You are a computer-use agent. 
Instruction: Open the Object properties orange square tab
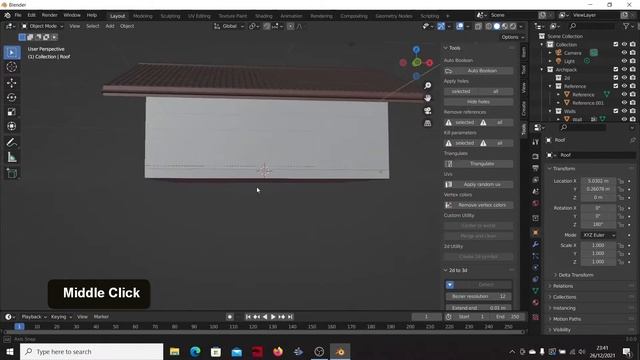coord(536,232)
